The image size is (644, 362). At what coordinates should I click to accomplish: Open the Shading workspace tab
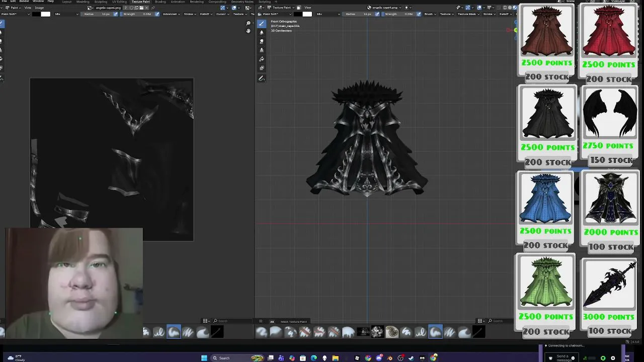click(160, 2)
